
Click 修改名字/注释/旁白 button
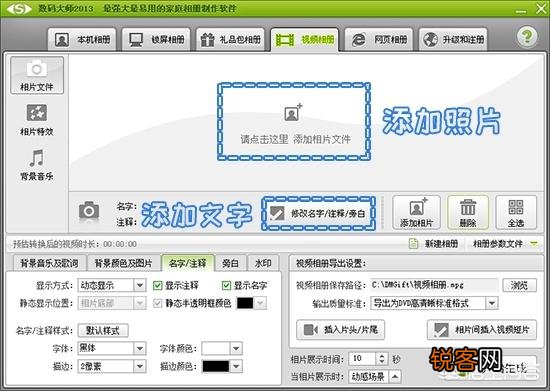coord(318,214)
